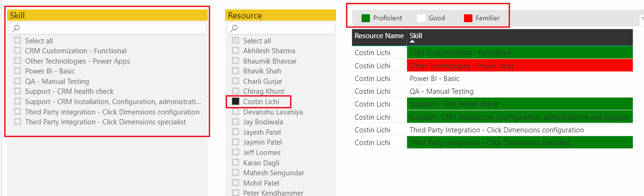Click the Skill slicer search magnifier icon
644x196 pixels.
pyautogui.click(x=16, y=29)
